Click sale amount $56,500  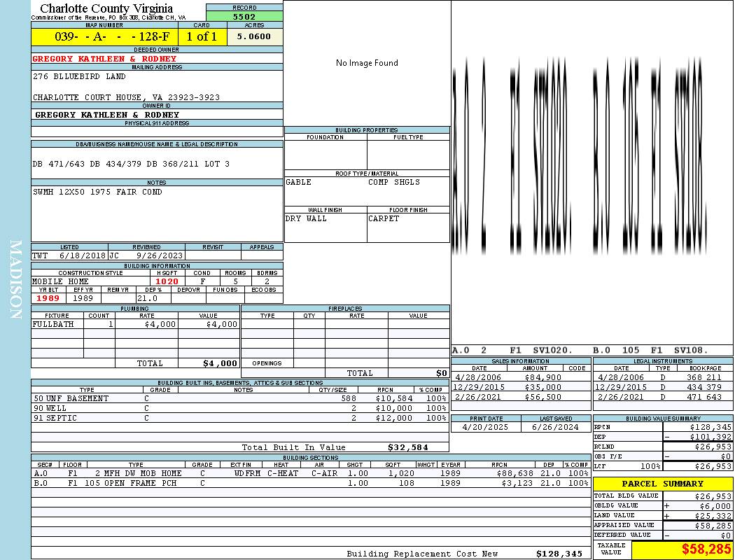pyautogui.click(x=542, y=397)
